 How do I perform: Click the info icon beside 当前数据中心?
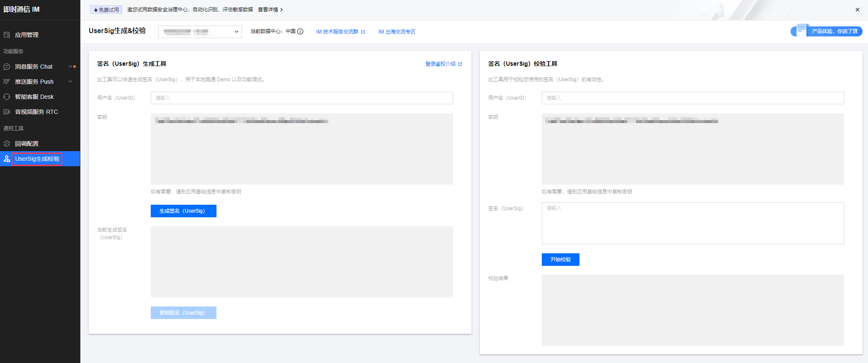[300, 31]
